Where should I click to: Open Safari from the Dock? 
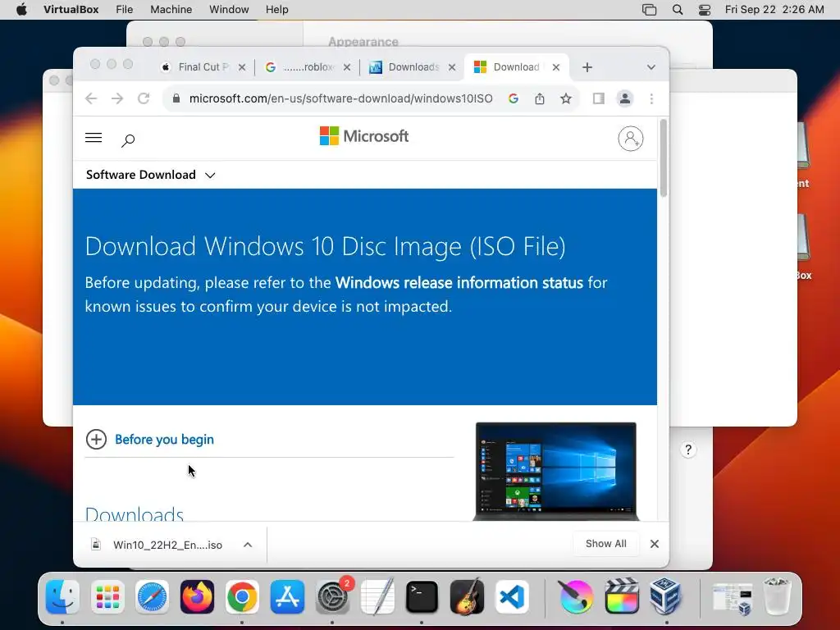point(152,597)
